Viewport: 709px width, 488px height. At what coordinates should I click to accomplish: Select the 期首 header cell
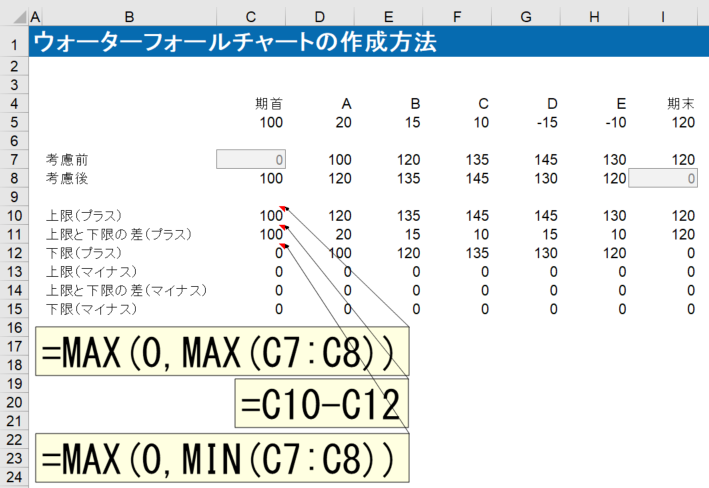coord(269,103)
